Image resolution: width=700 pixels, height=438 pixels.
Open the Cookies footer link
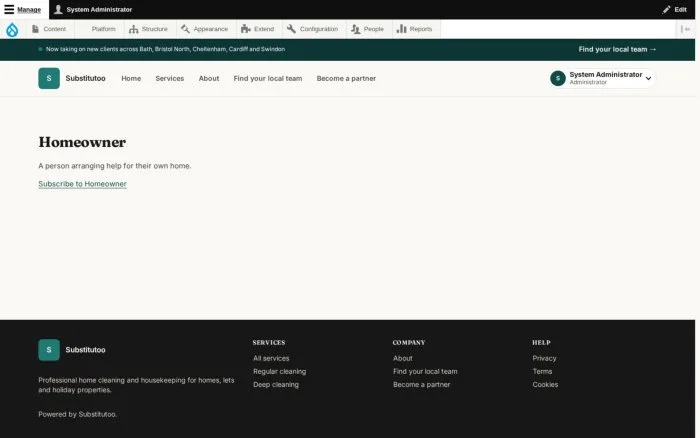(545, 384)
